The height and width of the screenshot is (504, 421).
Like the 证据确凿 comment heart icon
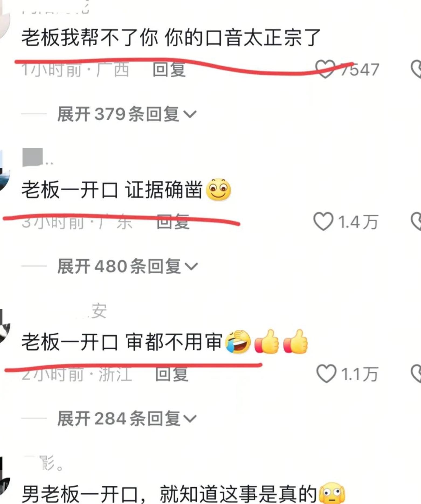[x=323, y=222]
